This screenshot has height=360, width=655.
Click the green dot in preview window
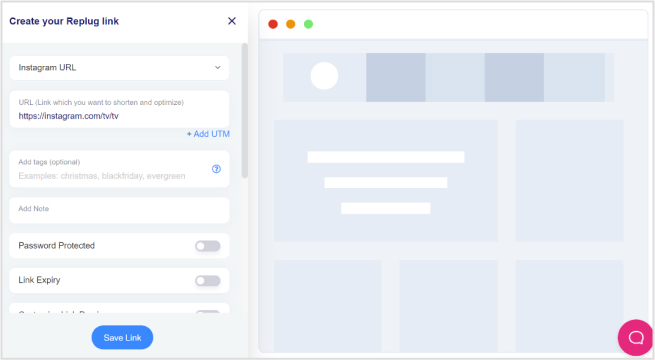pyautogui.click(x=308, y=24)
